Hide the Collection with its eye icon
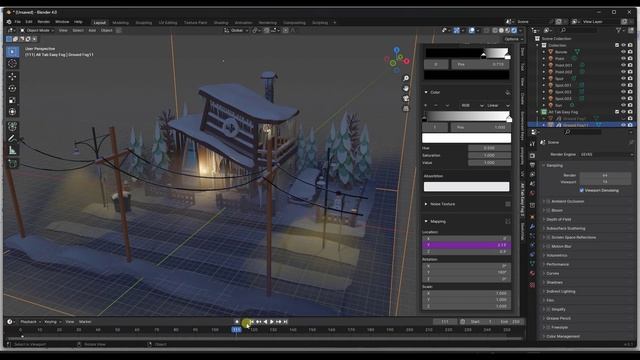640x360 pixels. tap(623, 45)
